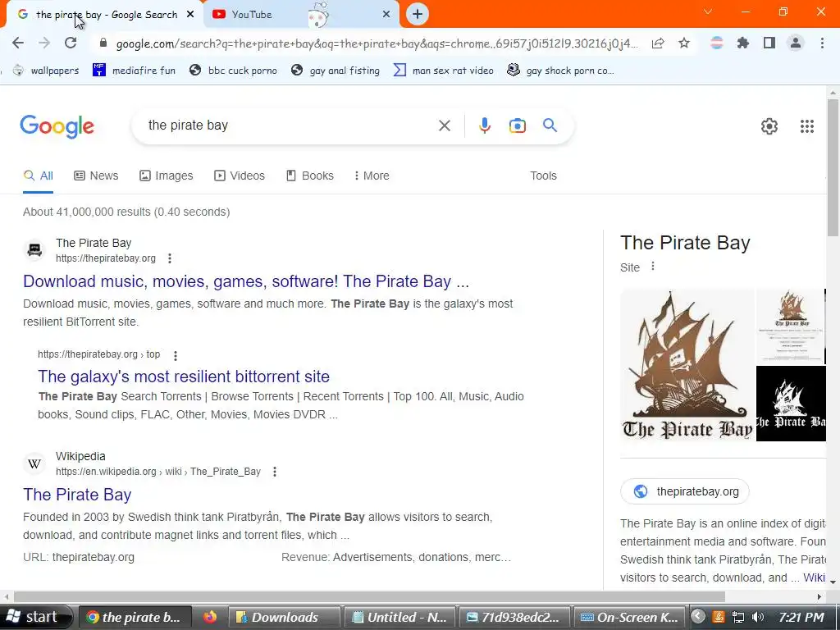Click the network tray icon
This screenshot has width=840, height=630.
pyautogui.click(x=738, y=617)
